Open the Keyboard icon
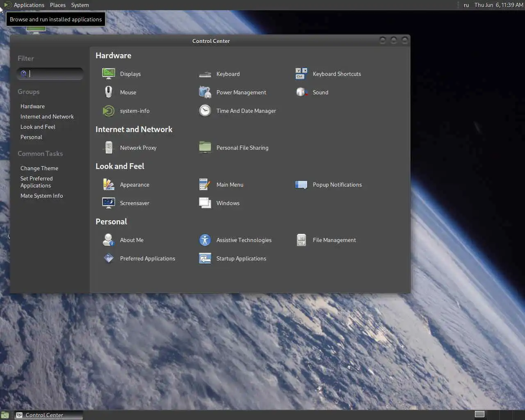This screenshot has height=420, width=525. click(x=205, y=74)
